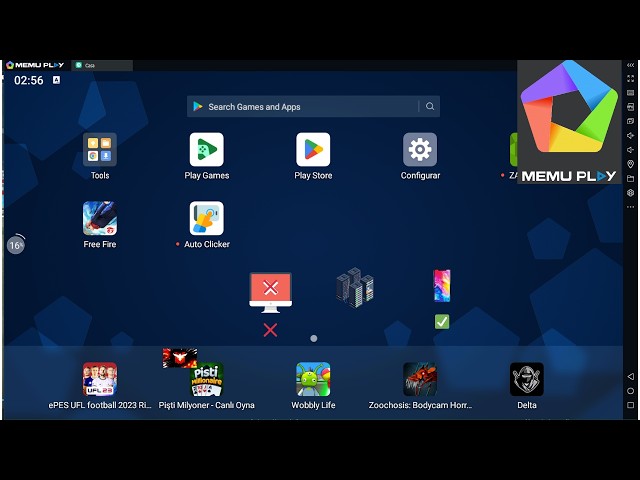640x480 pixels.
Task: Lower the volume in sidebar
Action: [x=631, y=150]
